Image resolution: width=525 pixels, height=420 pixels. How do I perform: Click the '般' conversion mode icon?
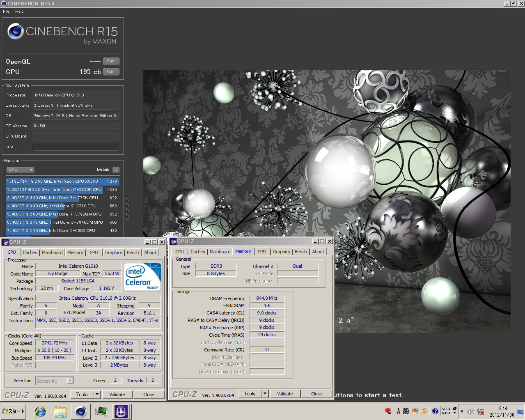click(406, 411)
